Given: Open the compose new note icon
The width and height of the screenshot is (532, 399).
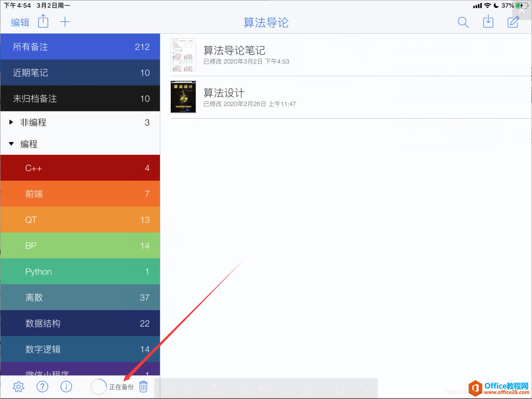Looking at the screenshot, I should [x=513, y=22].
